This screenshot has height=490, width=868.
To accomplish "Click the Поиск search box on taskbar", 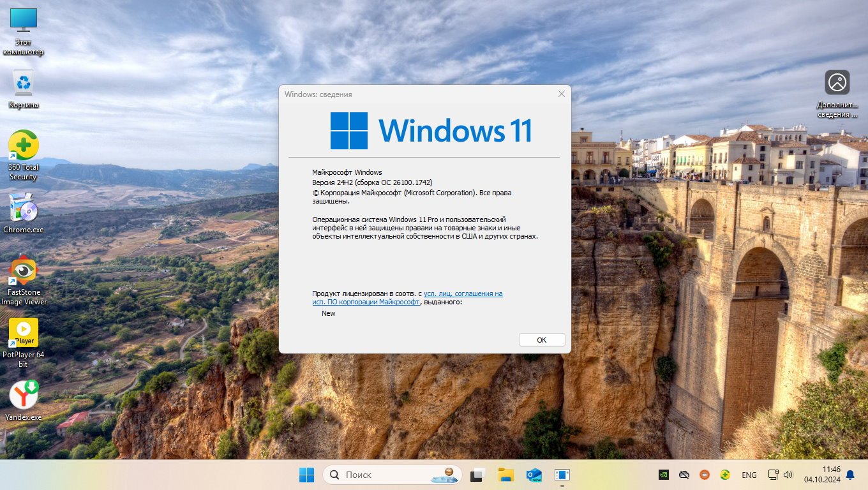I will (x=392, y=475).
